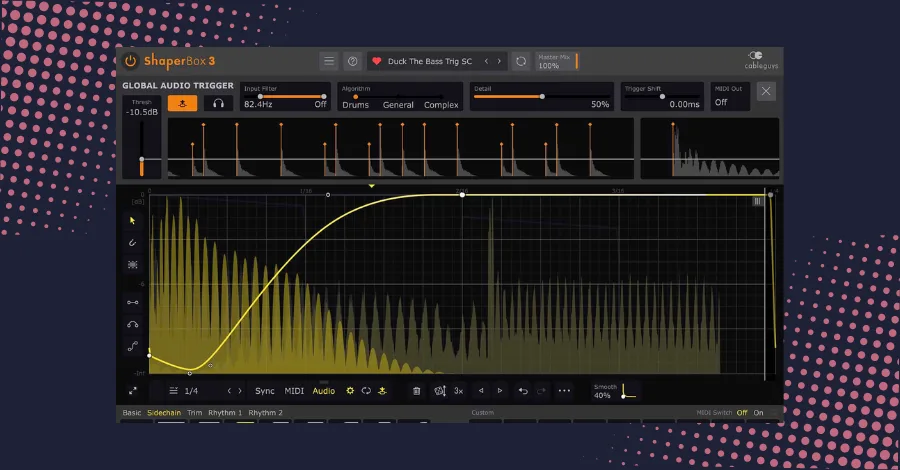900x470 pixels.
Task: Click the Detail 50% value
Action: click(600, 104)
